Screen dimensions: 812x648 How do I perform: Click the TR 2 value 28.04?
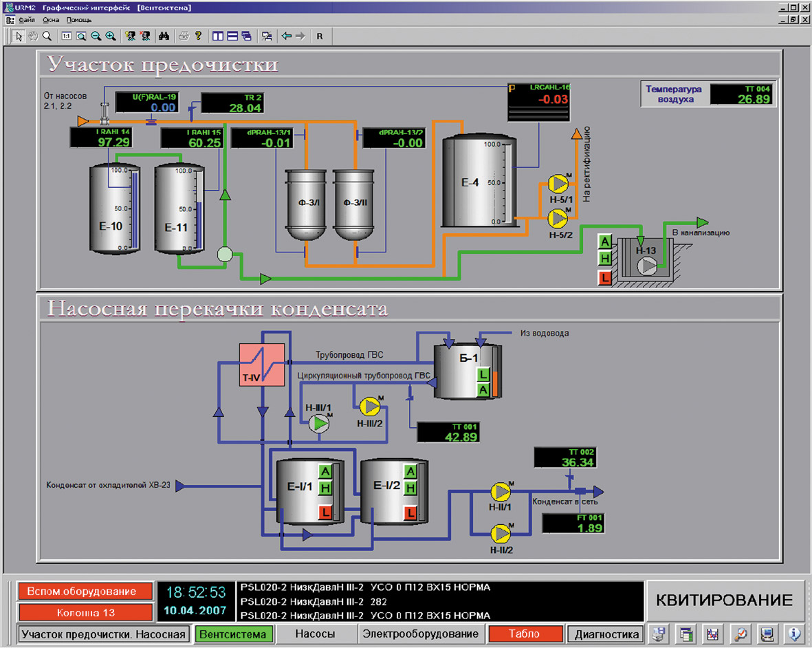[x=245, y=108]
